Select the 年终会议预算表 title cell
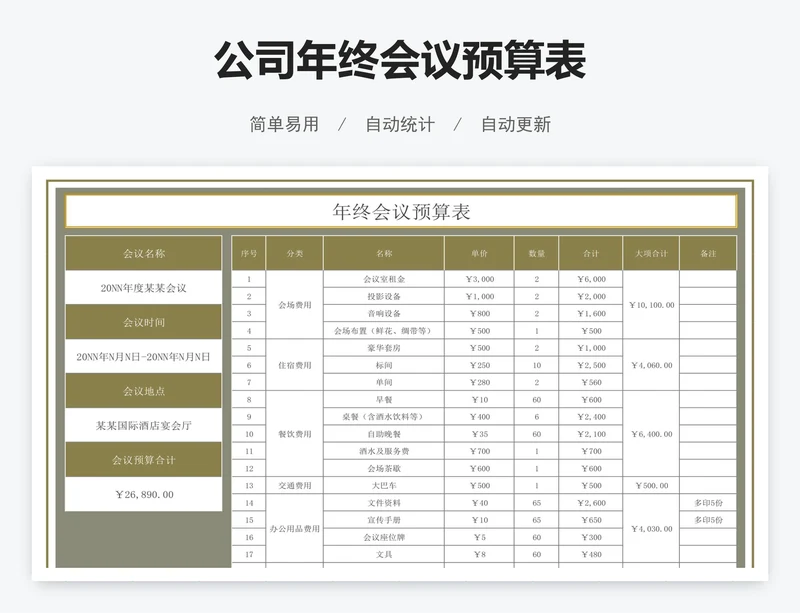The width and height of the screenshot is (800, 613). pos(401,211)
